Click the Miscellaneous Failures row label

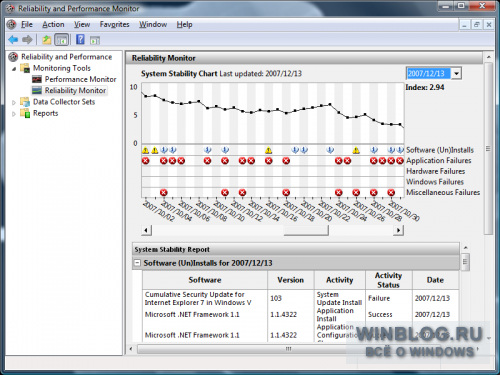443,193
